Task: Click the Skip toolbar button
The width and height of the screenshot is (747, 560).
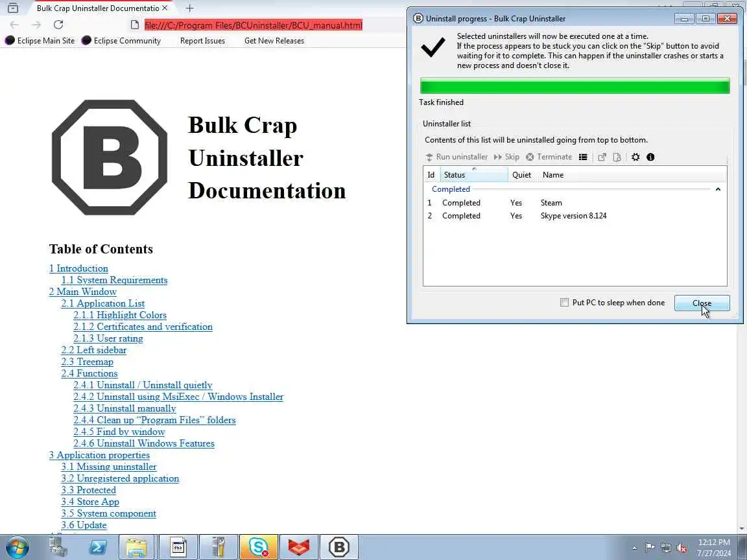Action: (506, 157)
